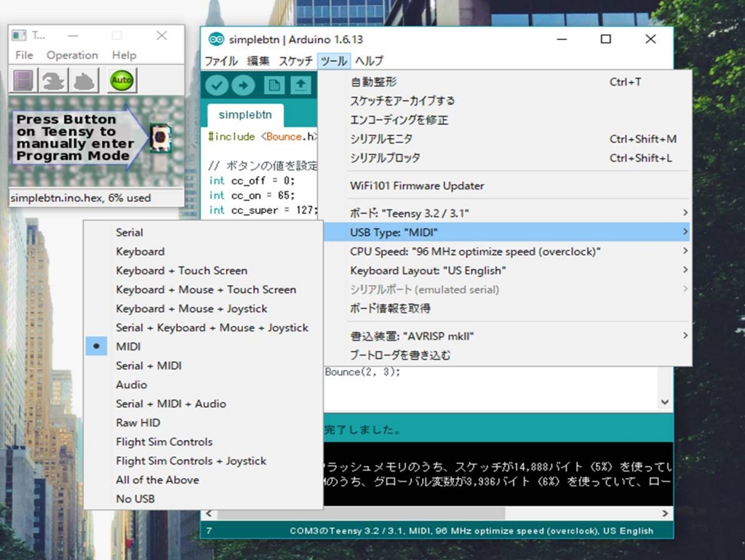This screenshot has width=745, height=560.
Task: Open Help menu in Teensy Loader
Action: click(124, 55)
